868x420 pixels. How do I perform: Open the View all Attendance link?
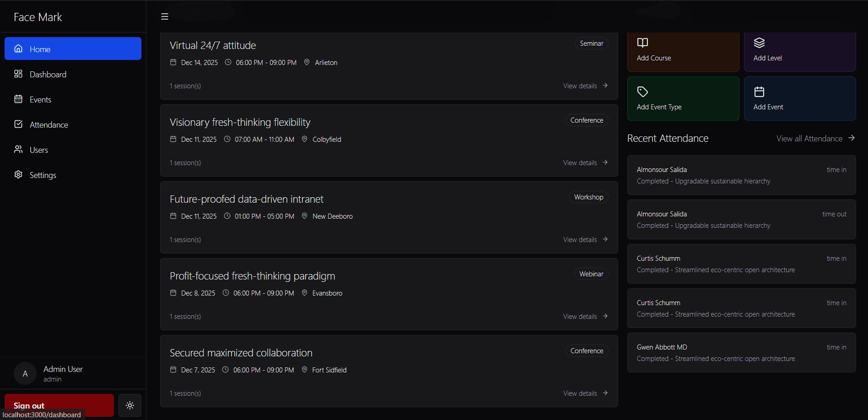pos(809,138)
